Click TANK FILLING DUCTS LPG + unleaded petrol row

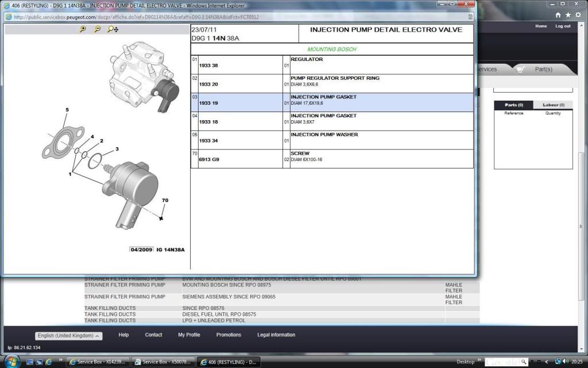click(281, 320)
